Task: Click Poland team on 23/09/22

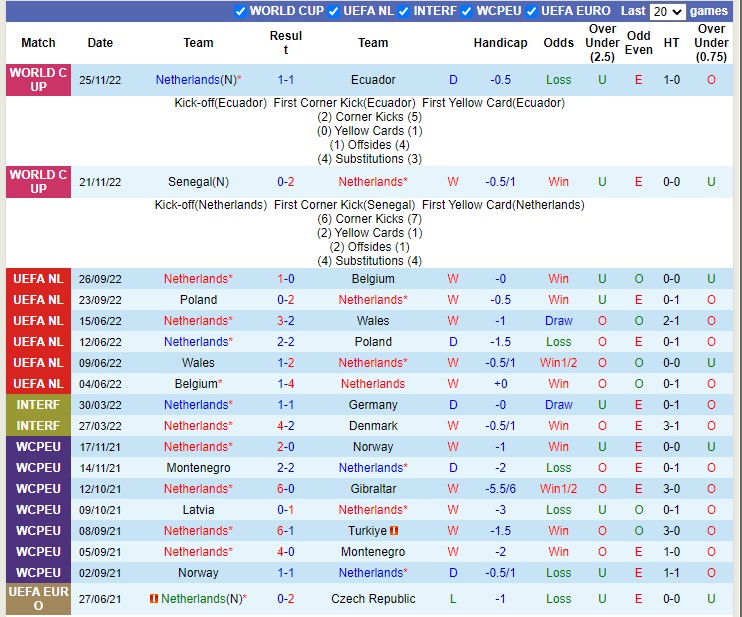Action: (198, 300)
